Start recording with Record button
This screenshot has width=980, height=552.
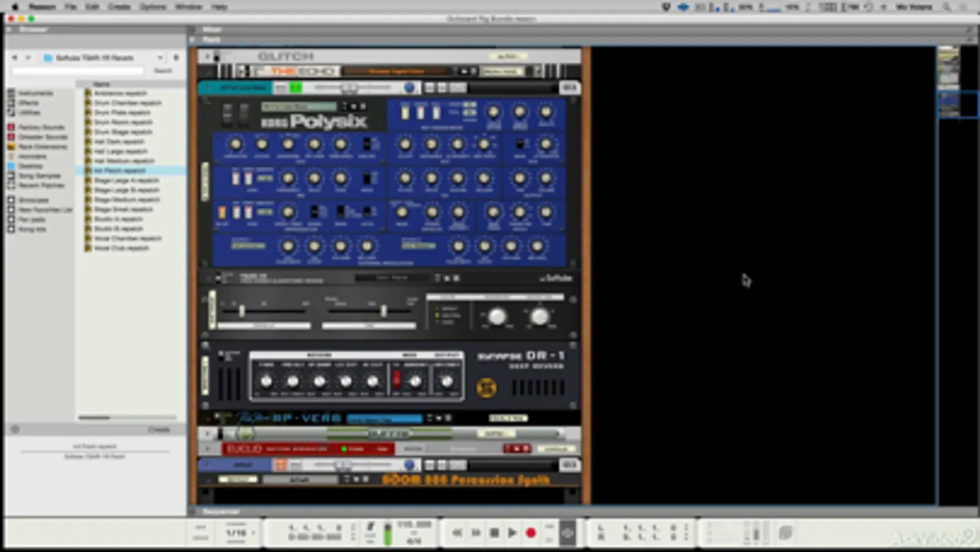click(x=531, y=533)
